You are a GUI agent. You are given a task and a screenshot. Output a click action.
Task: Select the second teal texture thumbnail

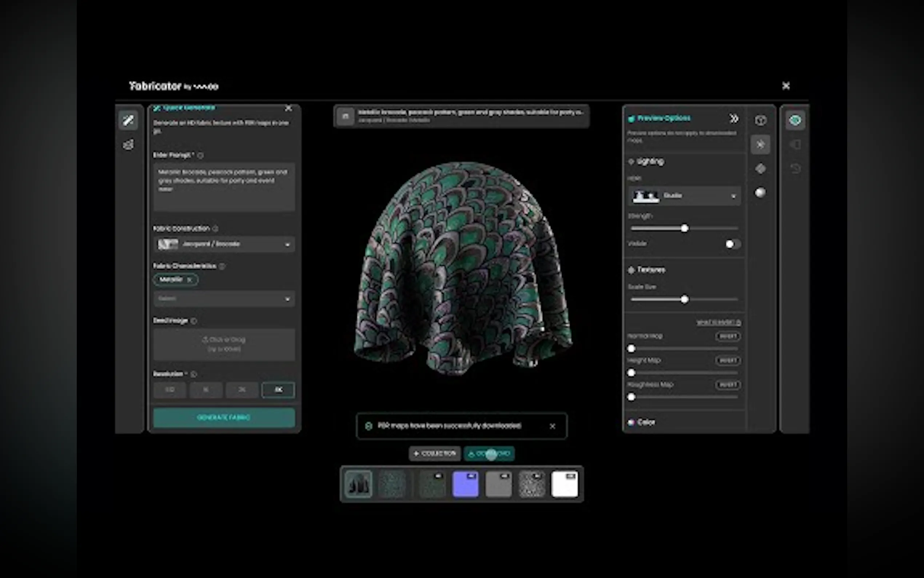[x=392, y=484]
